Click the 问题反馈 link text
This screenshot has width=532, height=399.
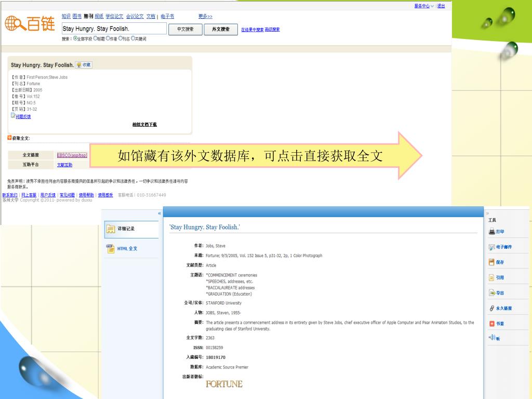click(23, 117)
